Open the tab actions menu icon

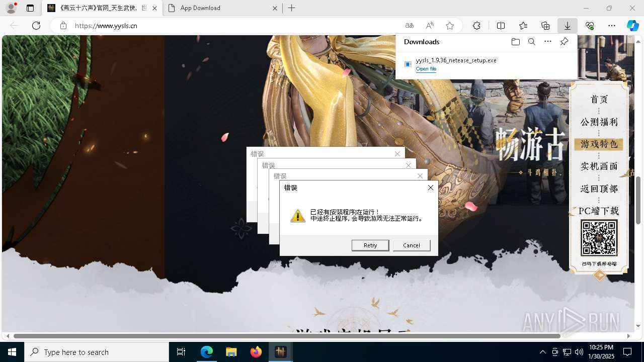30,8
